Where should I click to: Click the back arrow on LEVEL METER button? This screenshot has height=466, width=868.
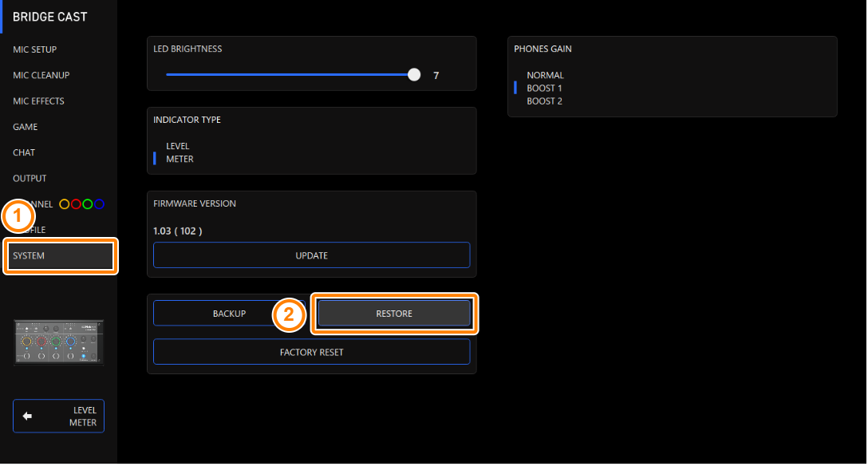[x=30, y=416]
